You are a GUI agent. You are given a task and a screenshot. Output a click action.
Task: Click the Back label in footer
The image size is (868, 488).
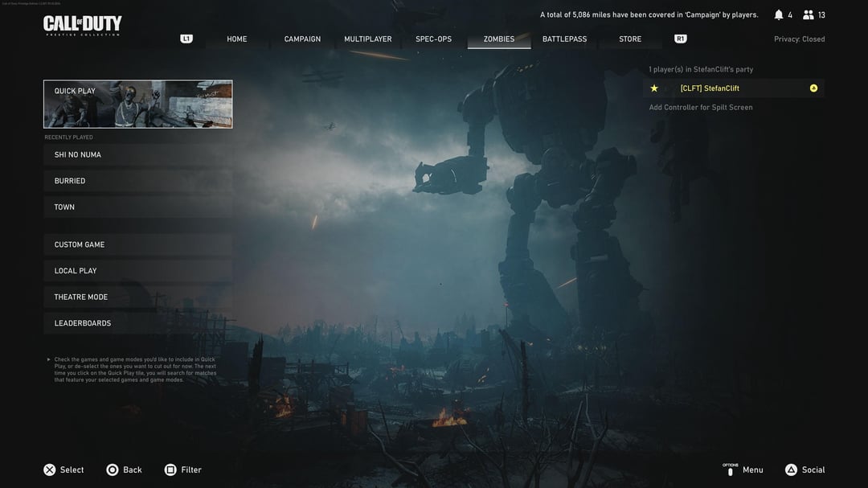tap(133, 470)
